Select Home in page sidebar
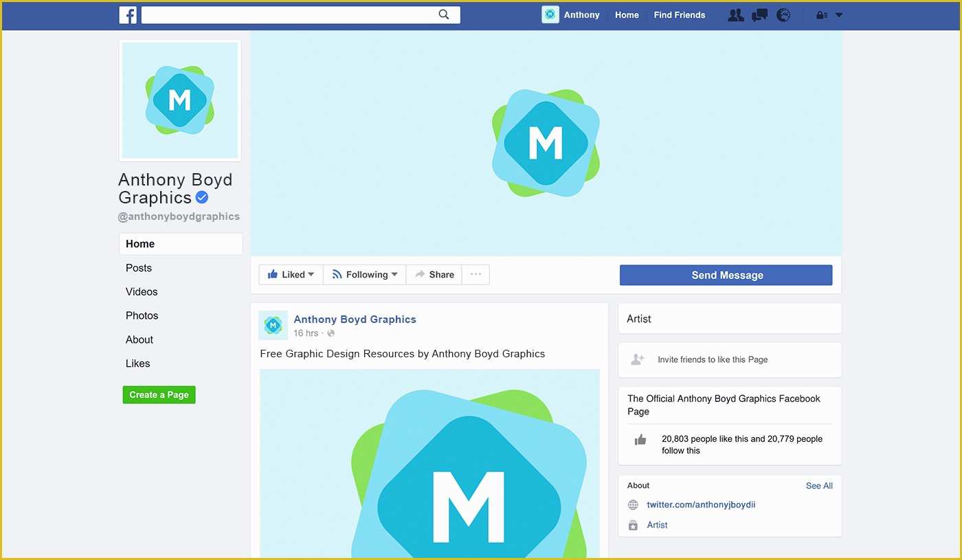This screenshot has height=560, width=962. point(181,244)
